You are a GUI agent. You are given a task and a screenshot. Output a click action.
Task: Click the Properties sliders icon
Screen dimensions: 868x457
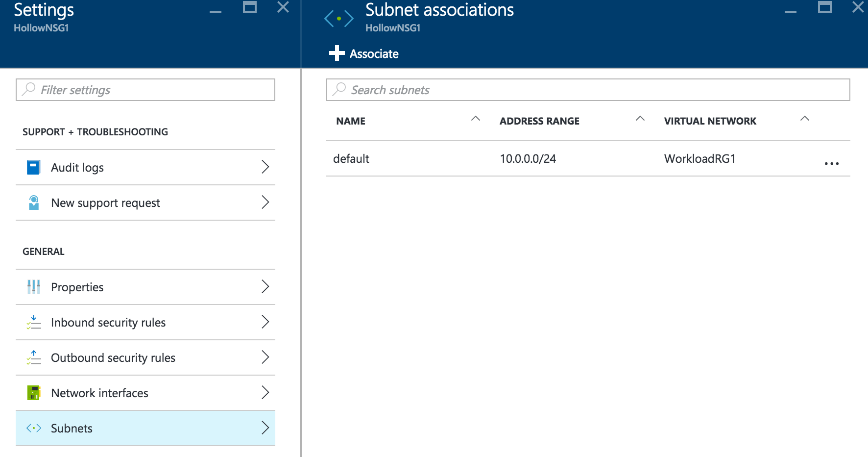tap(33, 287)
